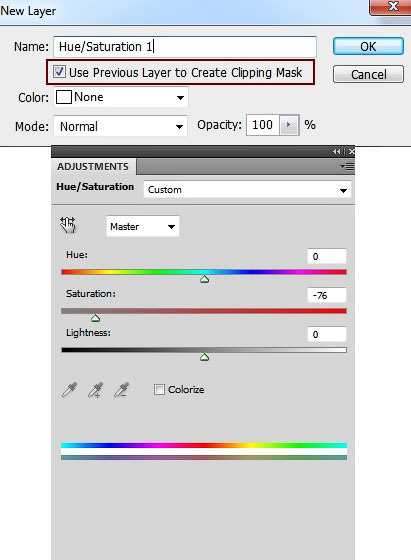The width and height of the screenshot is (411, 560).
Task: Click the Saturation value field showing -76
Action: [x=326, y=295]
